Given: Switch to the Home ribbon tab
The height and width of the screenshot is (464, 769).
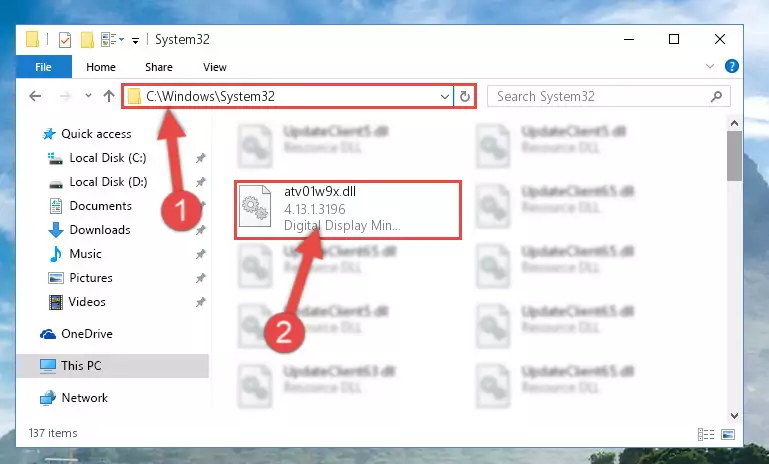Looking at the screenshot, I should click(101, 67).
